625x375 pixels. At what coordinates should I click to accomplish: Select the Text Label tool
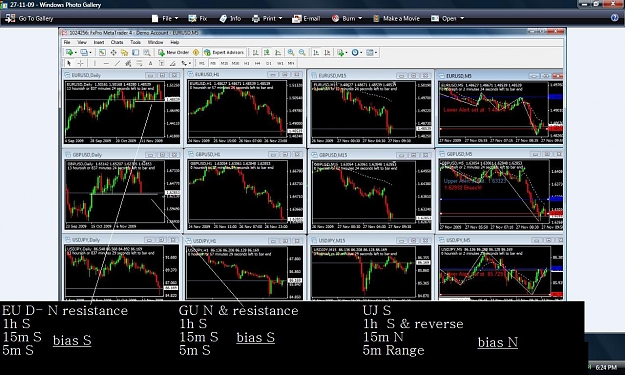coord(161,63)
